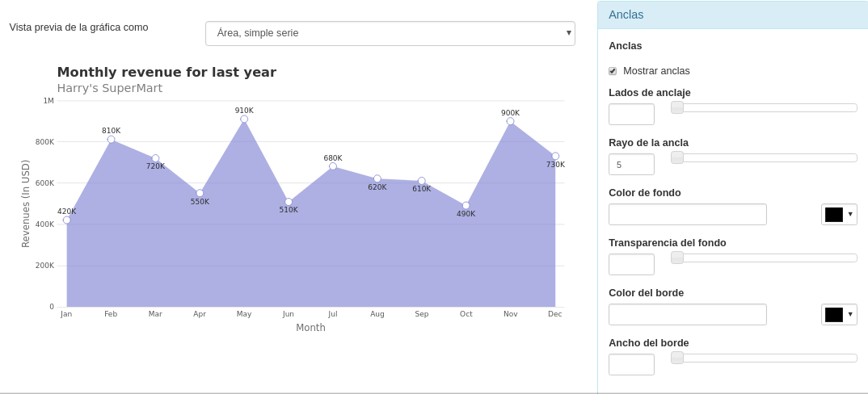The width and height of the screenshot is (868, 394).
Task: Open the chart type dropdown
Action: click(x=390, y=33)
